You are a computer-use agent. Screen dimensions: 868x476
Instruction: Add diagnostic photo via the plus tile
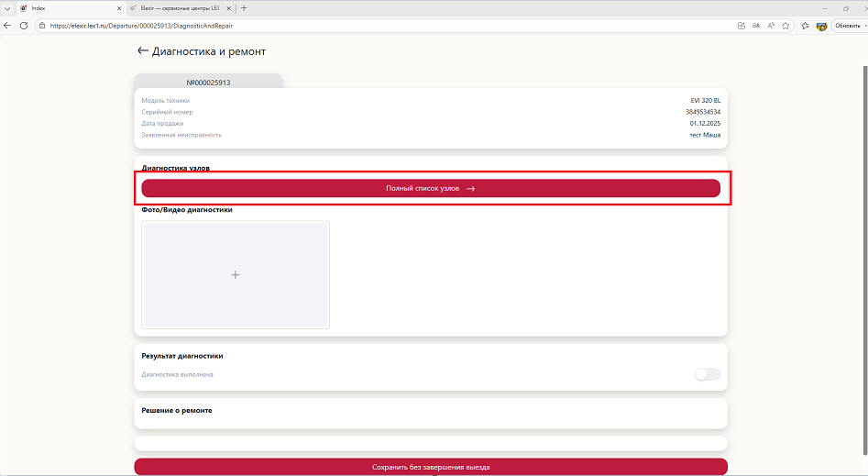coord(236,274)
